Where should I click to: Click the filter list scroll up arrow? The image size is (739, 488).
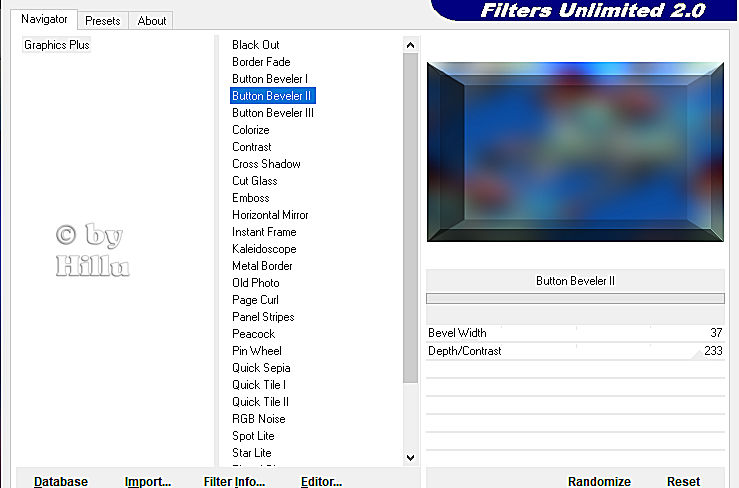(411, 45)
